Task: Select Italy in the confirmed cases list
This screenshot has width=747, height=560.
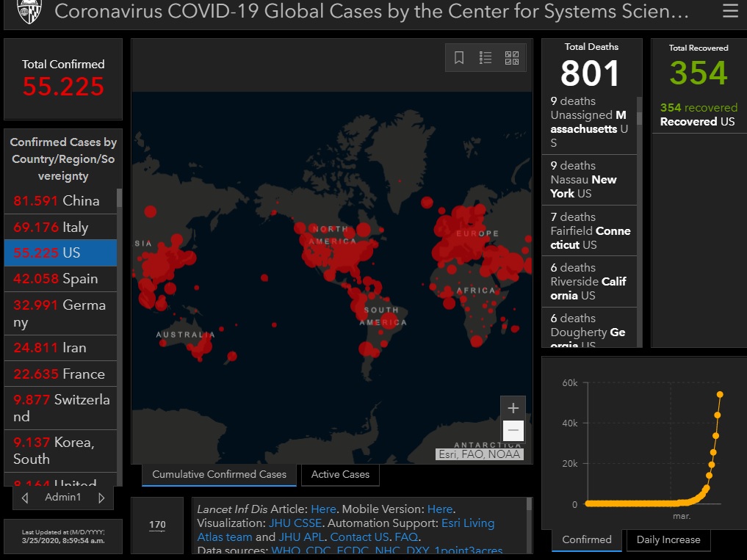Action: 60,227
